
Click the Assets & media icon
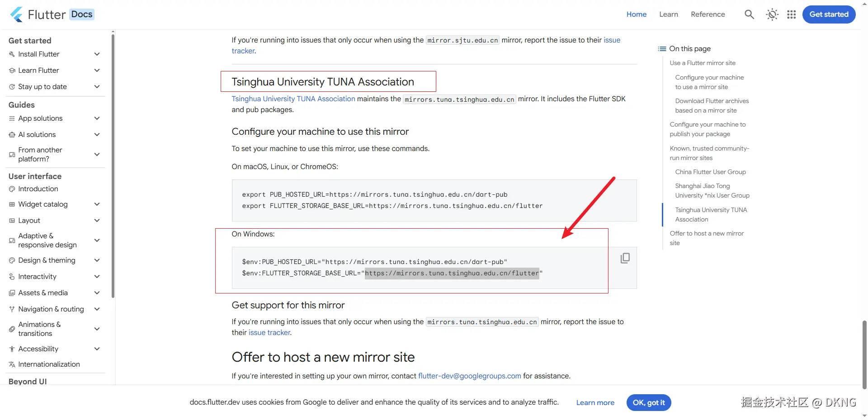[12, 293]
